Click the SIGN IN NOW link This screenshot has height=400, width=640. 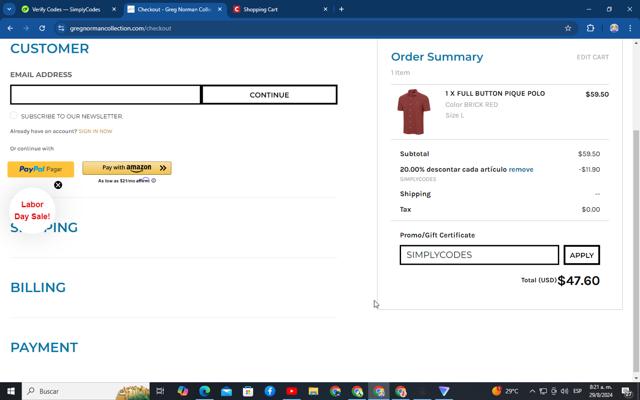95,131
